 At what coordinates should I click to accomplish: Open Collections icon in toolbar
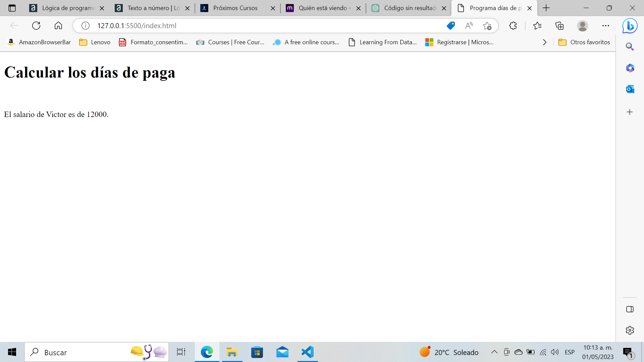(559, 26)
